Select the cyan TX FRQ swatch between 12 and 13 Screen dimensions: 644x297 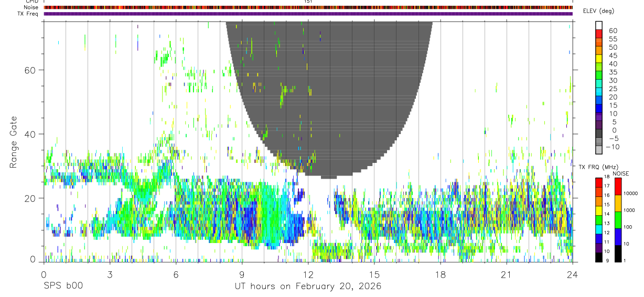pos(599,228)
